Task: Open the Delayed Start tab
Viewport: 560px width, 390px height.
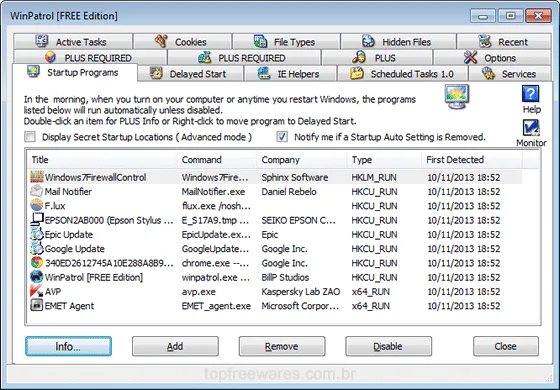Action: point(190,74)
